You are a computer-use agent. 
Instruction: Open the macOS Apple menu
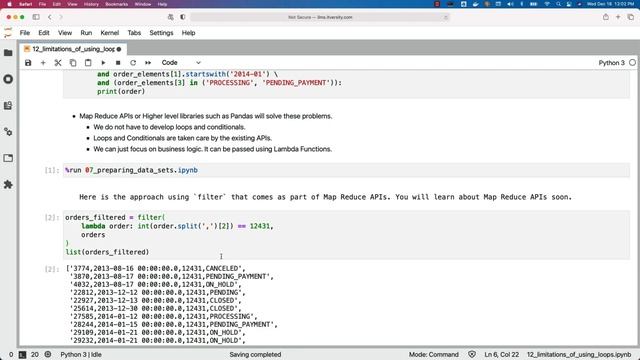(9, 4)
